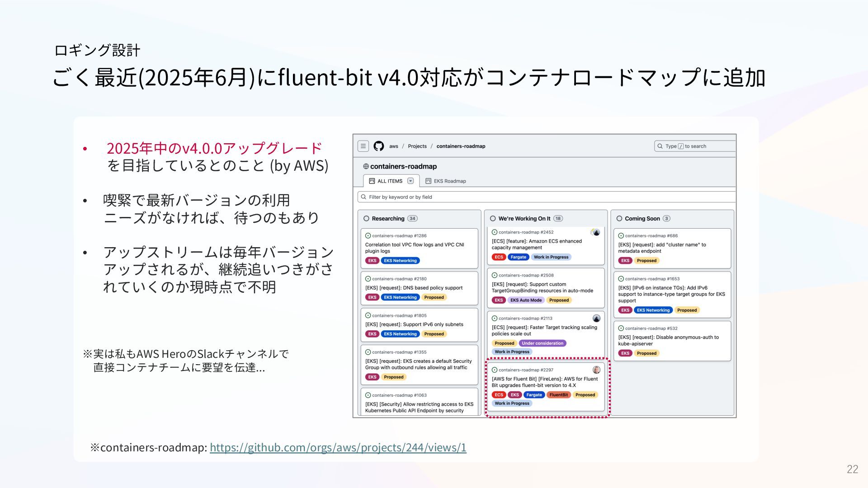Open add cluster name to metadata issue

point(662,248)
